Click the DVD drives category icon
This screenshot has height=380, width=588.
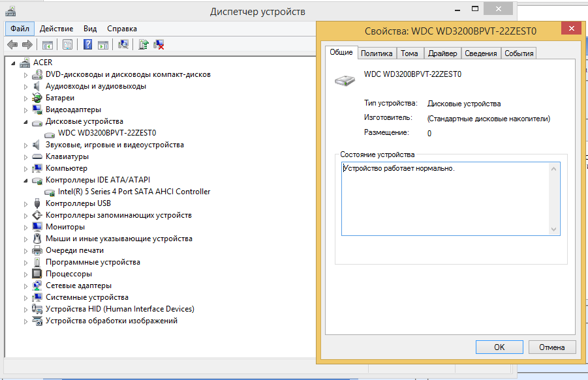point(37,74)
